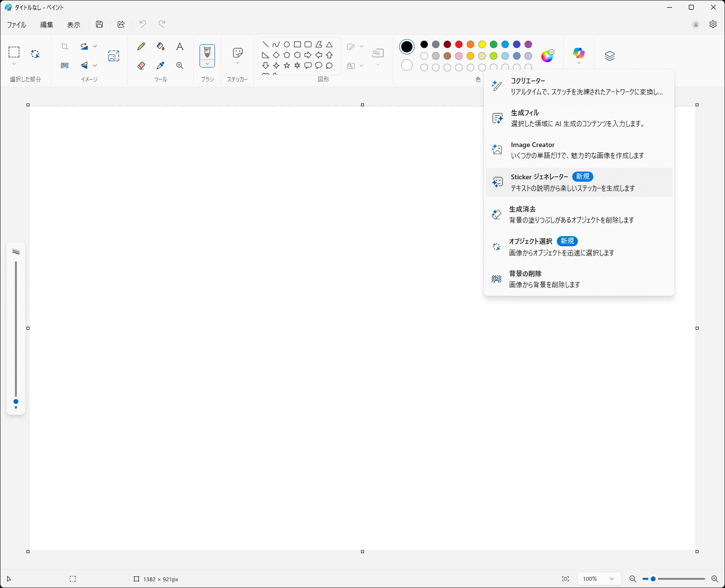Select the Brush tool
Screen dimensions: 725x588
tap(207, 52)
